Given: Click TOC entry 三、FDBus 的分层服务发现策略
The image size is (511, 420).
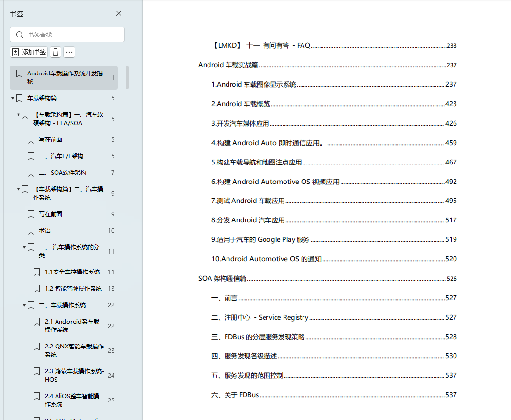Looking at the screenshot, I should pyautogui.click(x=334, y=337).
